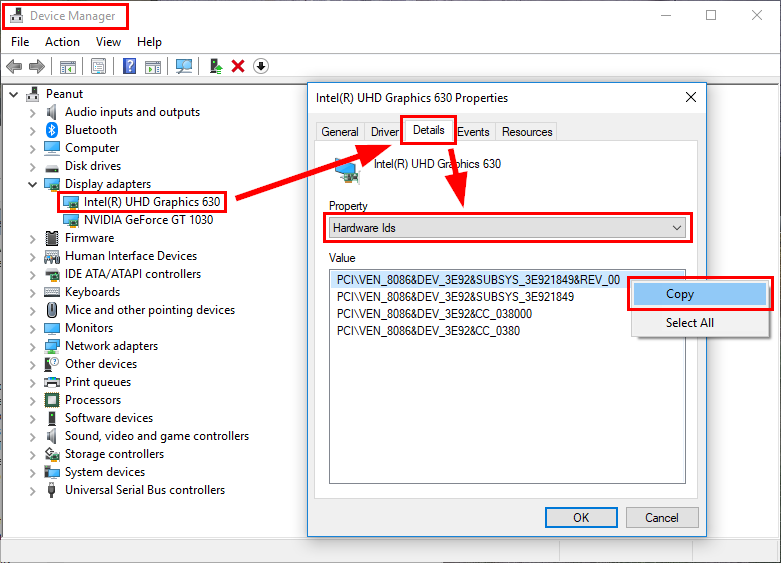Click the Keyboards category icon
This screenshot has height=563, width=781.
point(52,292)
